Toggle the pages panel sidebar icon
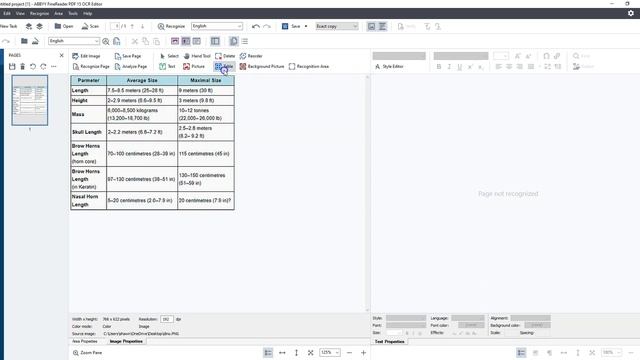Screen dimensions: 640x360 point(215,41)
